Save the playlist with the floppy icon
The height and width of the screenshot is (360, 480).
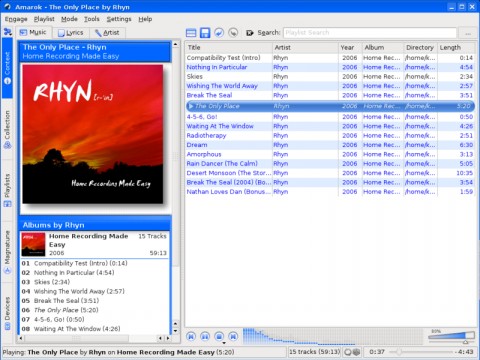(205, 33)
